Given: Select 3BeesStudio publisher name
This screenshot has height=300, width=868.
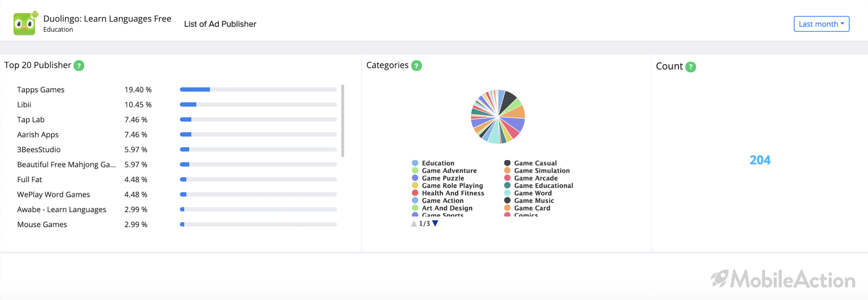Looking at the screenshot, I should [x=39, y=150].
